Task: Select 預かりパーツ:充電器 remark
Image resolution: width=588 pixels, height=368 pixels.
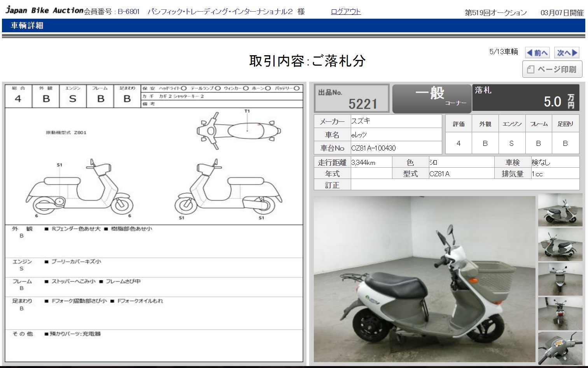Action: 75,334
